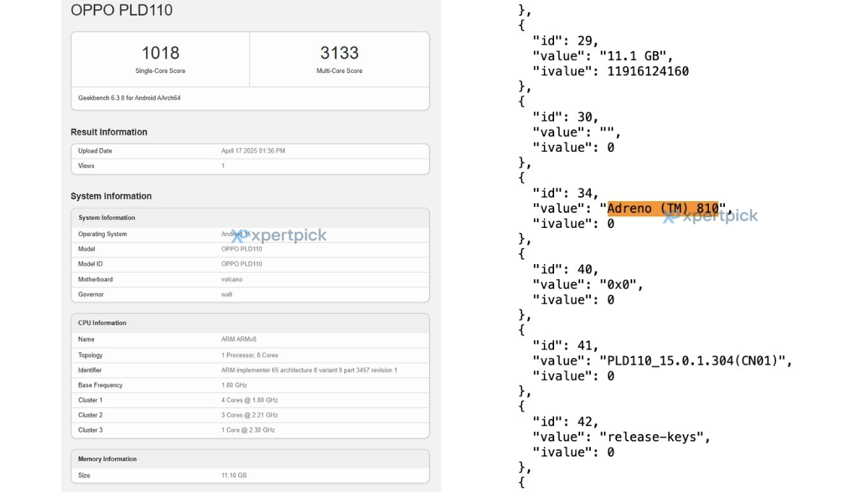Select the OPPO PLD110 page title
The width and height of the screenshot is (868, 492).
122,10
